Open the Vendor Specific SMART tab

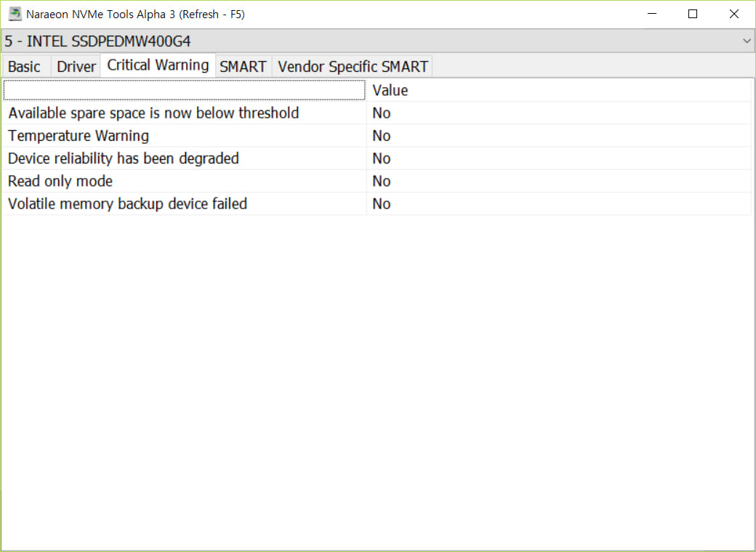click(353, 67)
